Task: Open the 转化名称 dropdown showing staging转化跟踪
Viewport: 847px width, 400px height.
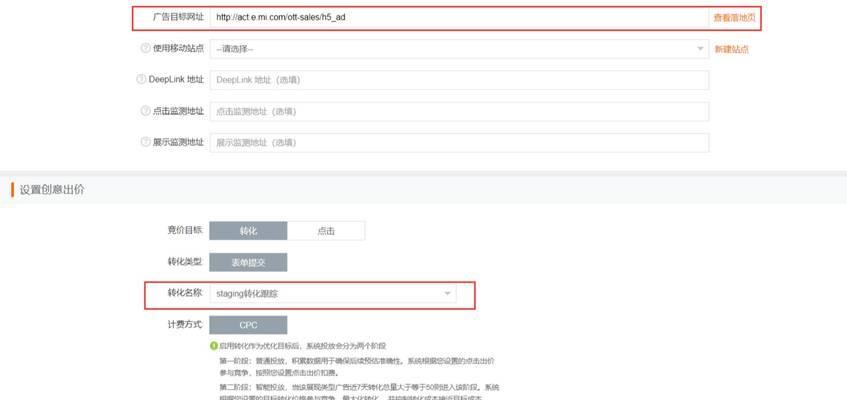Action: click(x=333, y=294)
